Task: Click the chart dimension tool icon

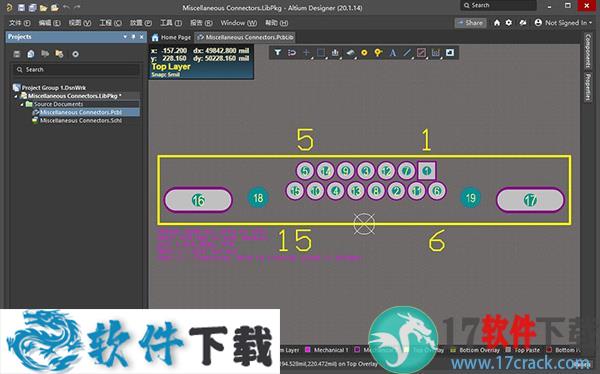Action: (435, 53)
